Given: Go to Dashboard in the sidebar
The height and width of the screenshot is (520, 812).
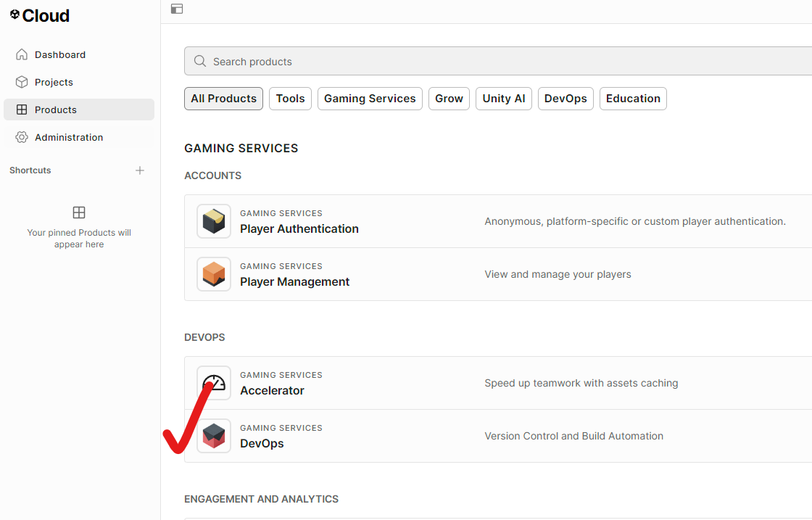Looking at the screenshot, I should [x=79, y=54].
